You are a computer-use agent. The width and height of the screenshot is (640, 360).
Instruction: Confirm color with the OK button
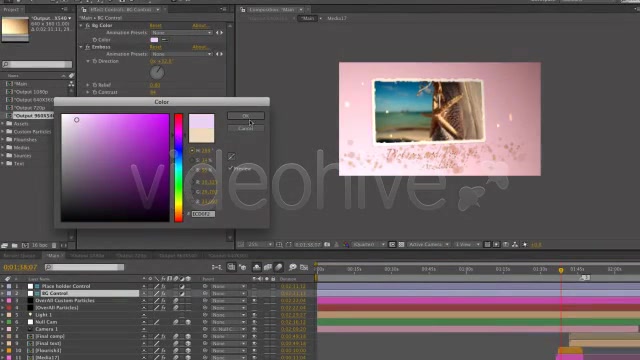click(246, 116)
